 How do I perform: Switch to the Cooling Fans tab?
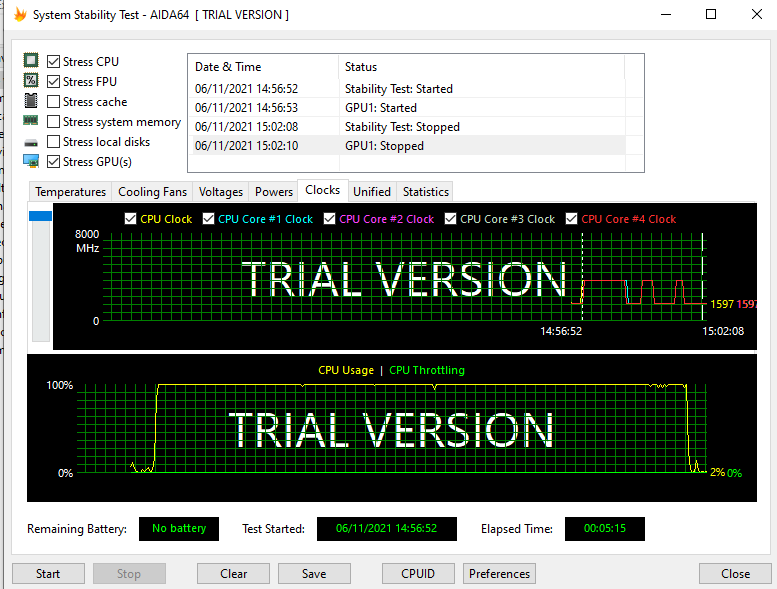tap(152, 192)
